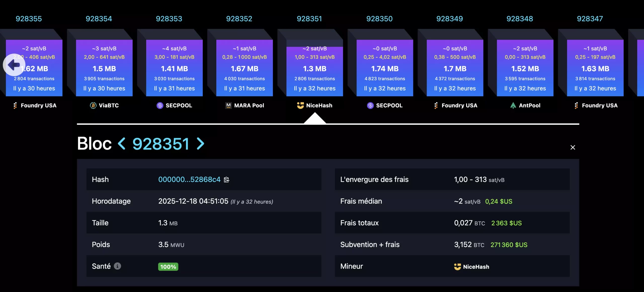Screen dimensions: 644x292
Task: Open the Santé info tooltip icon
Action: [x=118, y=266]
